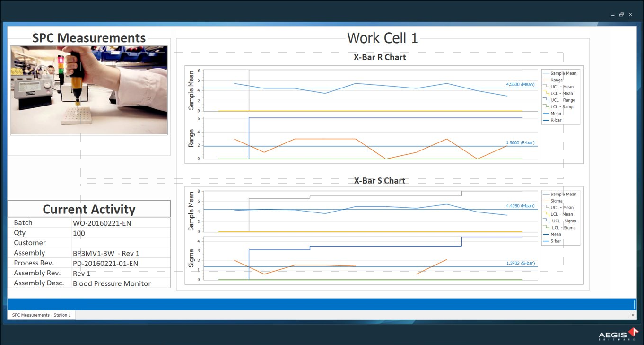Select the SPC Measurements - Station 1 tab
The image size is (644, 345).
(42, 315)
